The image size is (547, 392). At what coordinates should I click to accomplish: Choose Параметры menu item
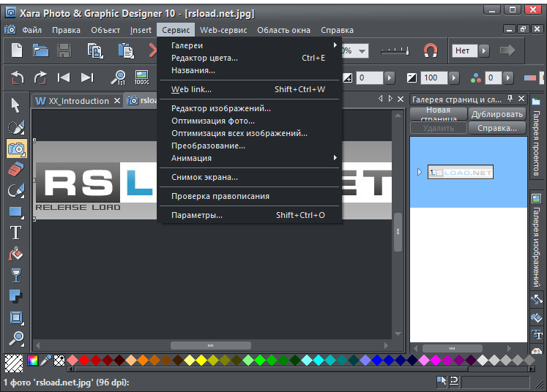(x=249, y=215)
